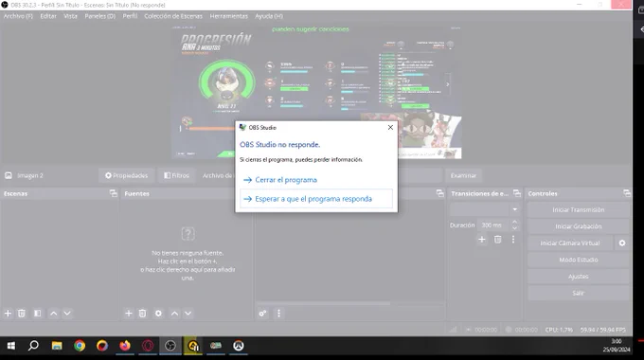Choose 'Esperar a que el programa responda'
The height and width of the screenshot is (360, 644).
pyautogui.click(x=315, y=199)
